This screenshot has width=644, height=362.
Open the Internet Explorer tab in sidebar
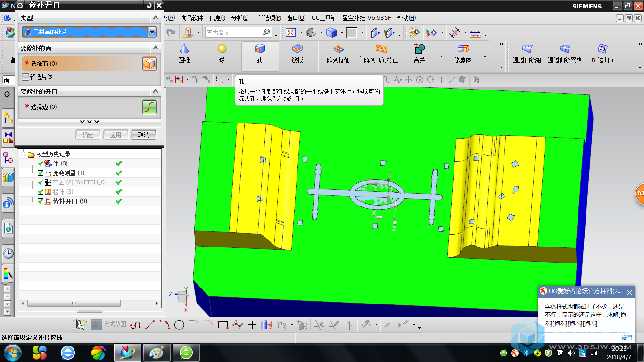click(x=8, y=229)
